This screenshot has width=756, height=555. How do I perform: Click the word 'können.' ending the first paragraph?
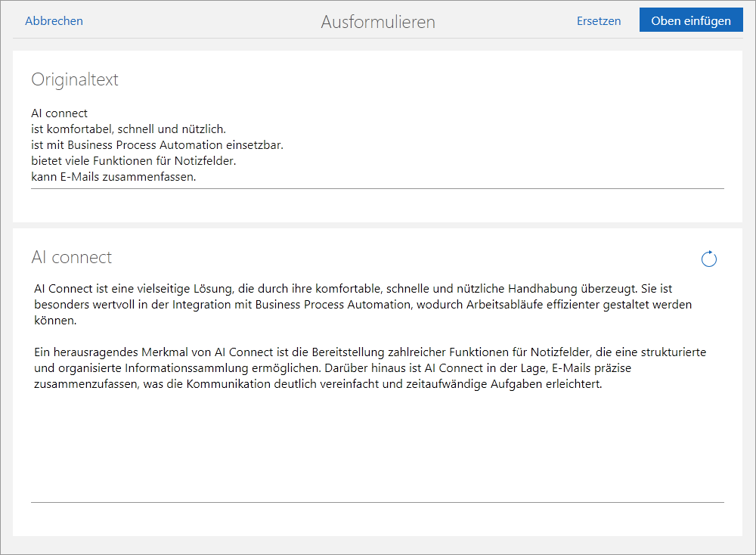click(55, 321)
